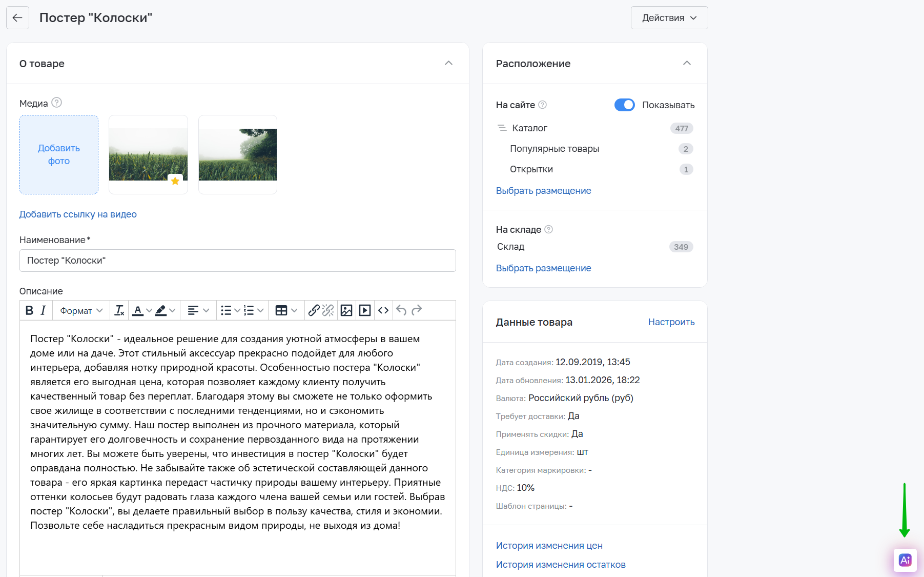Select the Открытки category item
Screen dimensions: 924x577
(x=531, y=169)
